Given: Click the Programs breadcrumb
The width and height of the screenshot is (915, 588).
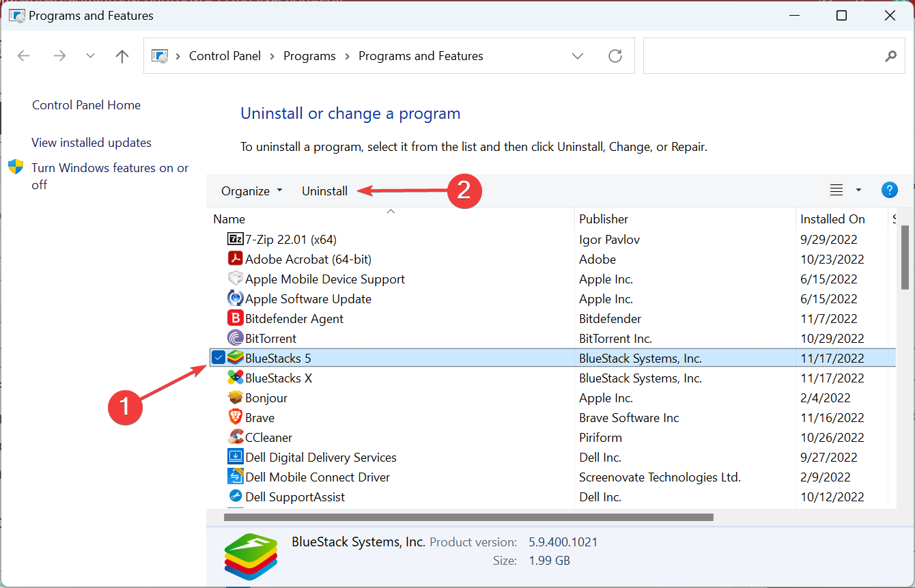Looking at the screenshot, I should pos(310,56).
